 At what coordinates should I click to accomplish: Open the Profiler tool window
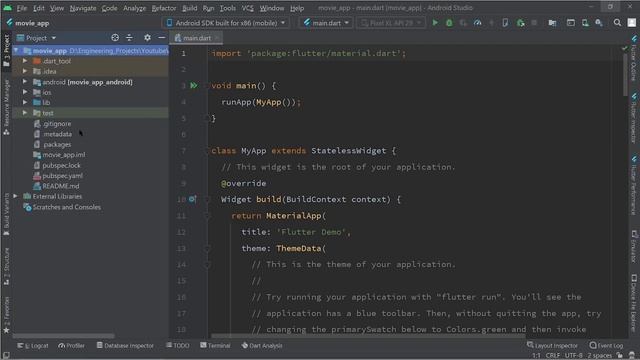(x=71, y=346)
